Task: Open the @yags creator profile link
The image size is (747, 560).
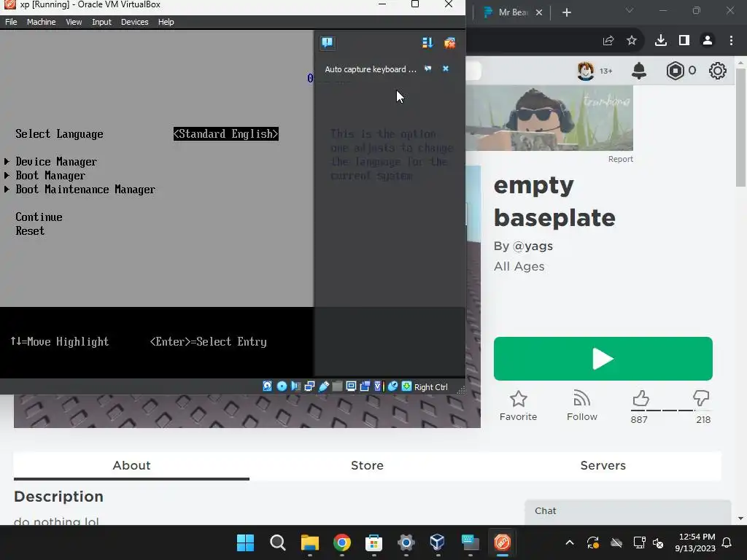Action: tap(532, 246)
